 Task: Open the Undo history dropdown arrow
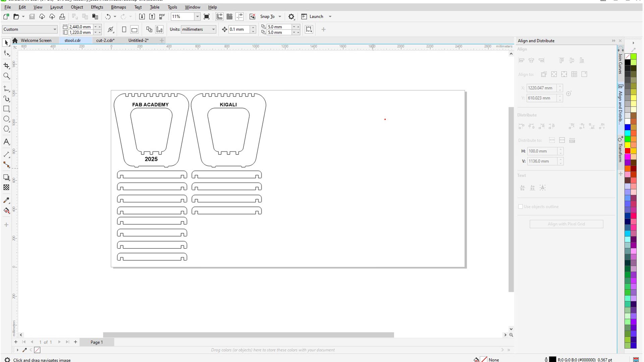[x=115, y=16]
